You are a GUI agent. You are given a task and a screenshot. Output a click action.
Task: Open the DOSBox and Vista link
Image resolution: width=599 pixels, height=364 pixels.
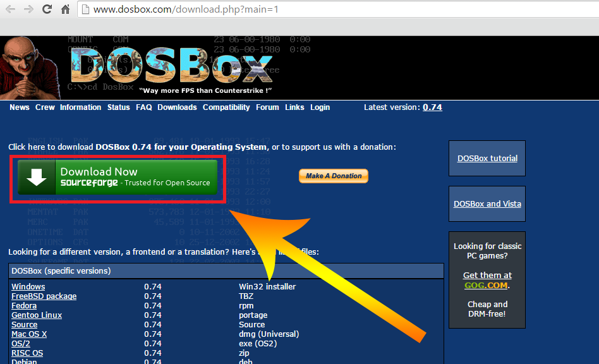coord(487,204)
